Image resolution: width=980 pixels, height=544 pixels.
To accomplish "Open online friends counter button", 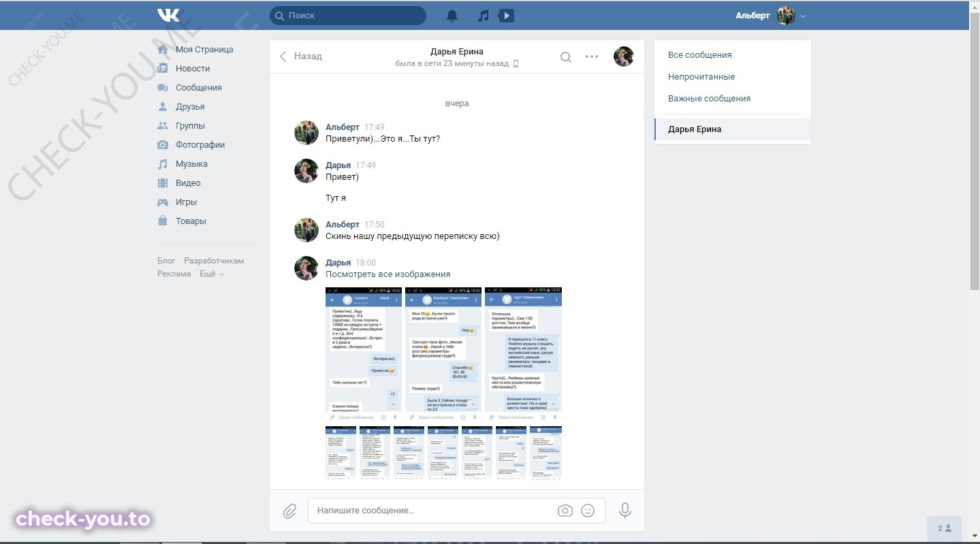I will (x=945, y=528).
